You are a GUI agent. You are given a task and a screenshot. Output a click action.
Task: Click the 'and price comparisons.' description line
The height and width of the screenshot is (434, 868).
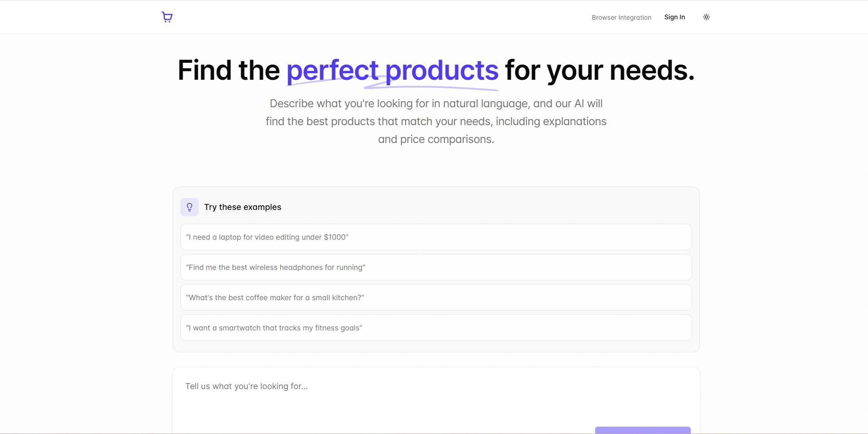click(436, 139)
